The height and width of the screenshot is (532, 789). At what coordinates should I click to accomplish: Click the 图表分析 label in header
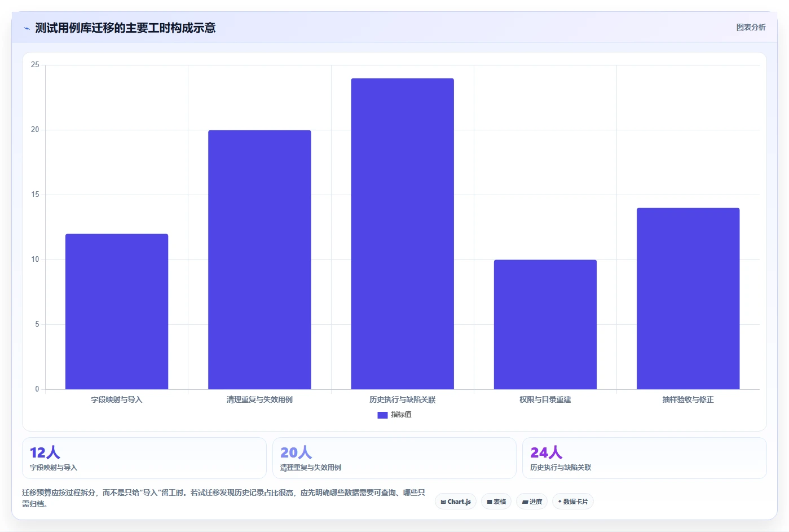(751, 27)
